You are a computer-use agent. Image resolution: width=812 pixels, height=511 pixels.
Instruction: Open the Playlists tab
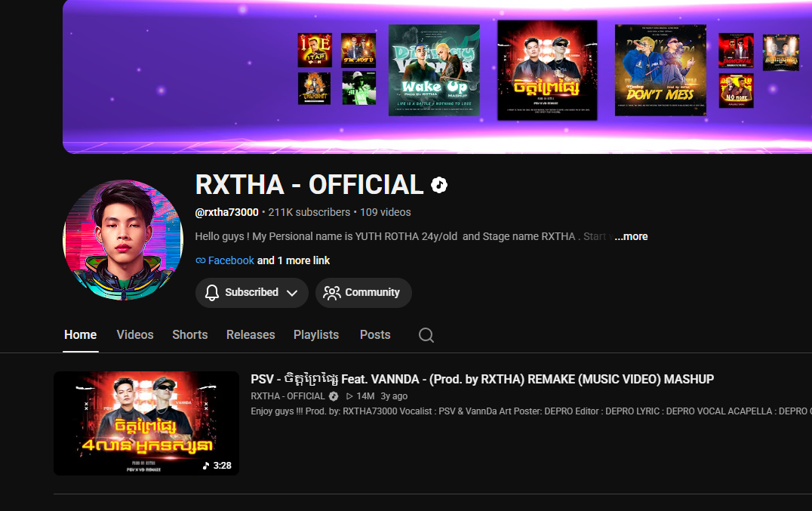click(316, 335)
